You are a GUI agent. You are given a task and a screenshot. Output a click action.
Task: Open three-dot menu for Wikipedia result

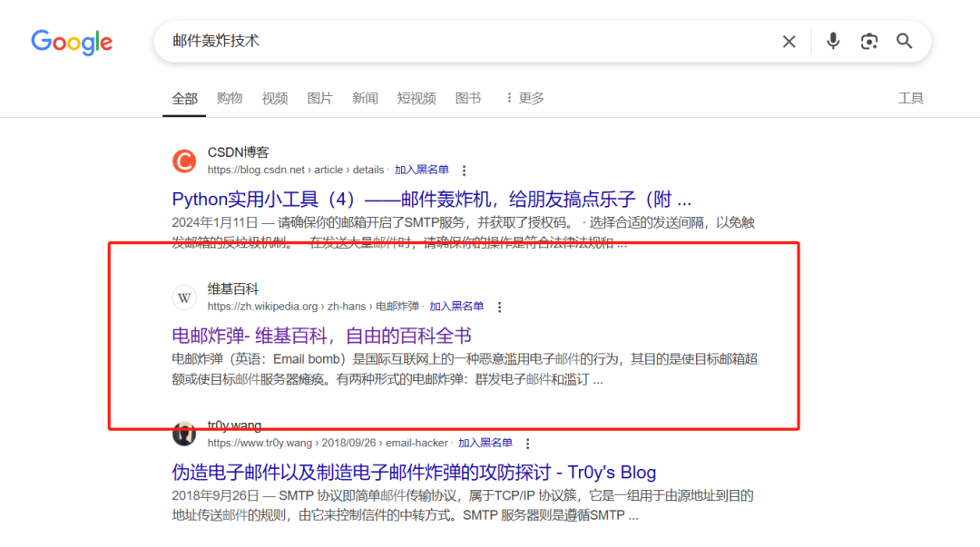coord(499,307)
